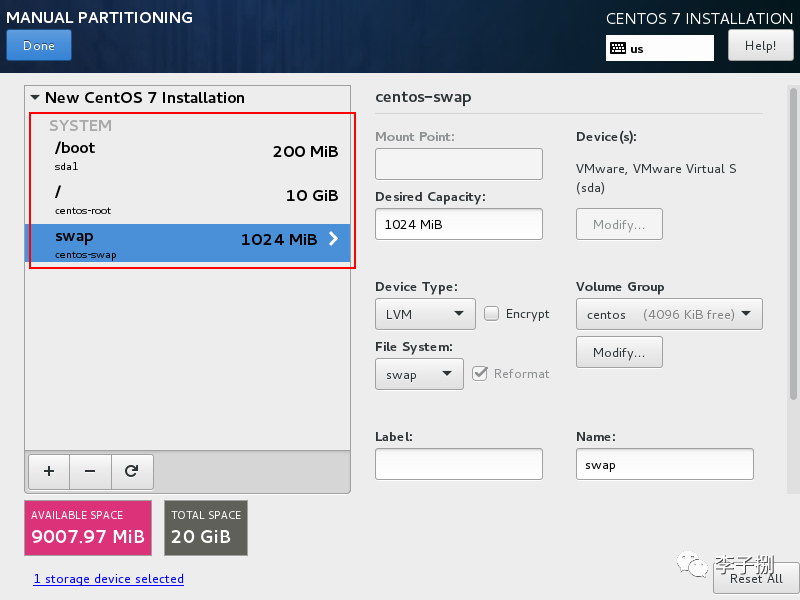Select the / root partition entry
This screenshot has width=800, height=600.
[x=190, y=199]
